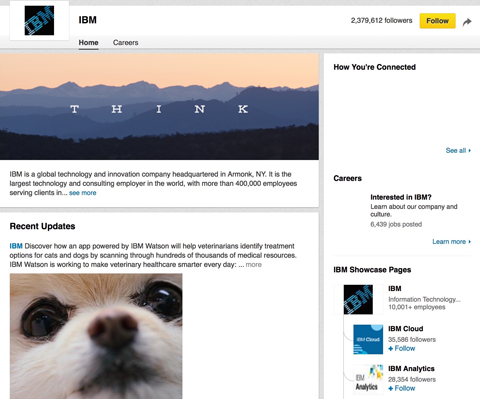
Task: Click the 10,001+ employees text
Action: click(417, 307)
